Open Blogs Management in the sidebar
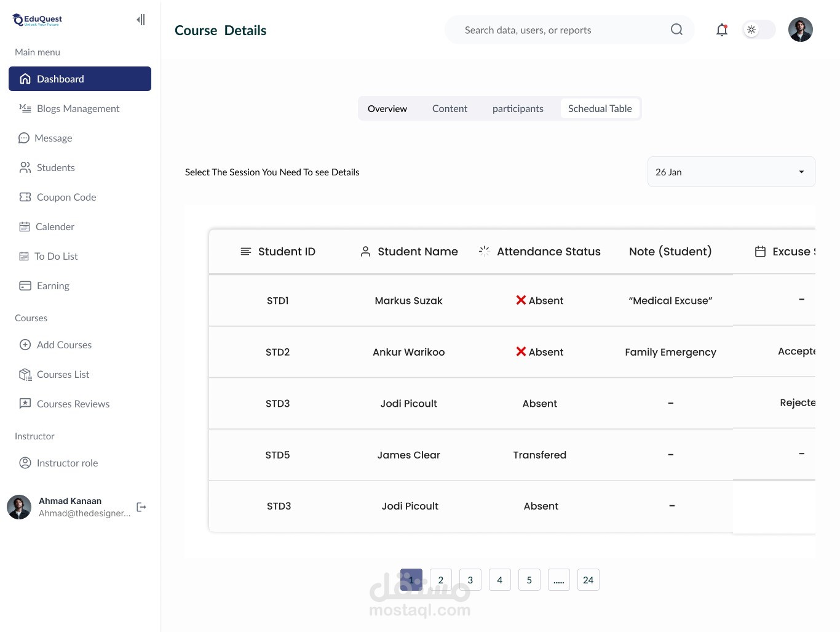840x632 pixels. click(78, 108)
